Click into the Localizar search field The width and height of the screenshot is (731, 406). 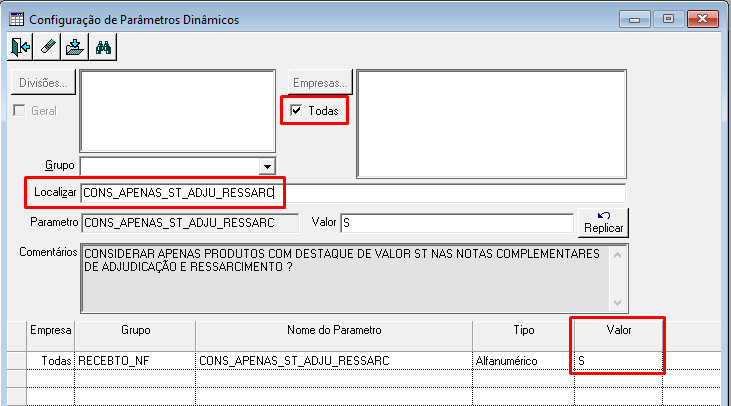coord(353,193)
